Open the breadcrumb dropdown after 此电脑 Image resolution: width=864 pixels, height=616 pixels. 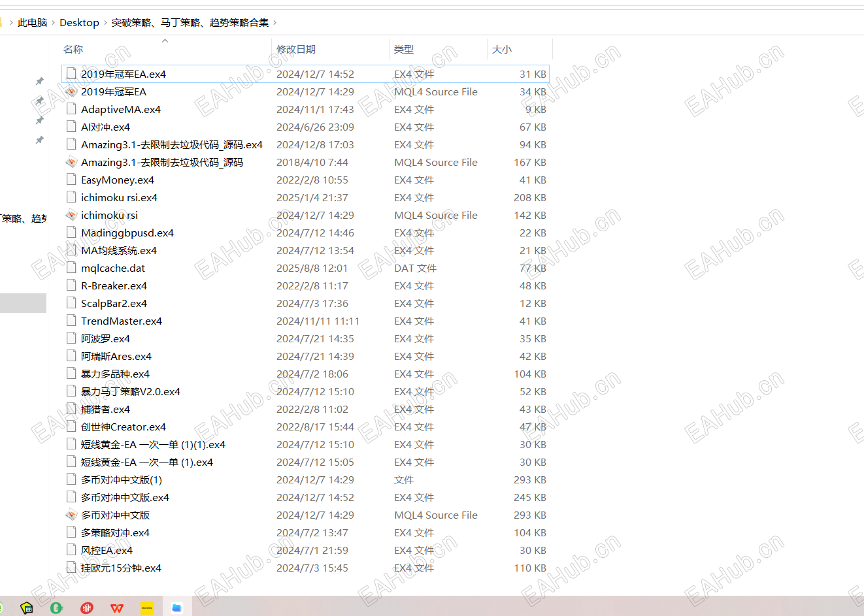tap(51, 22)
